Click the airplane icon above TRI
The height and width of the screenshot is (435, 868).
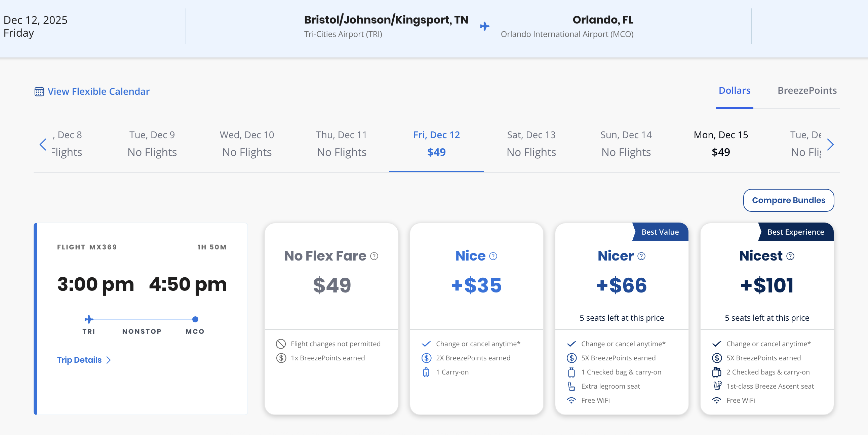(x=89, y=319)
